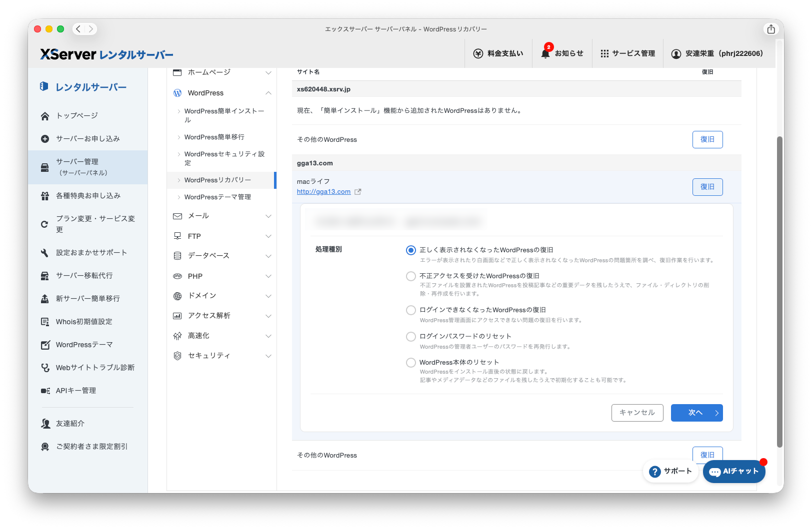Expand the アクセス解析 section chevron
The image size is (812, 530).
click(x=268, y=316)
